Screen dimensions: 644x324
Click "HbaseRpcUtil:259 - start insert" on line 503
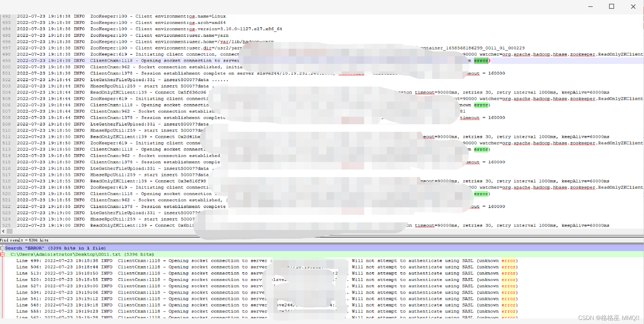(134, 86)
